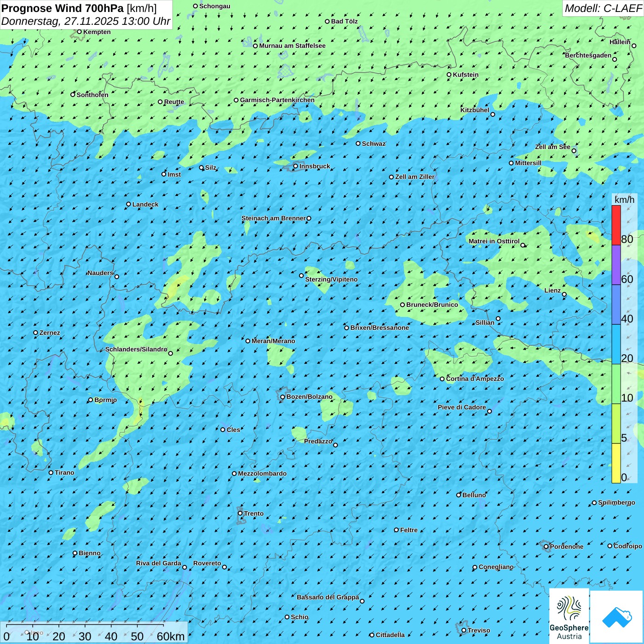The image size is (644, 644).
Task: Select the Innsbruck city label
Action: click(315, 166)
